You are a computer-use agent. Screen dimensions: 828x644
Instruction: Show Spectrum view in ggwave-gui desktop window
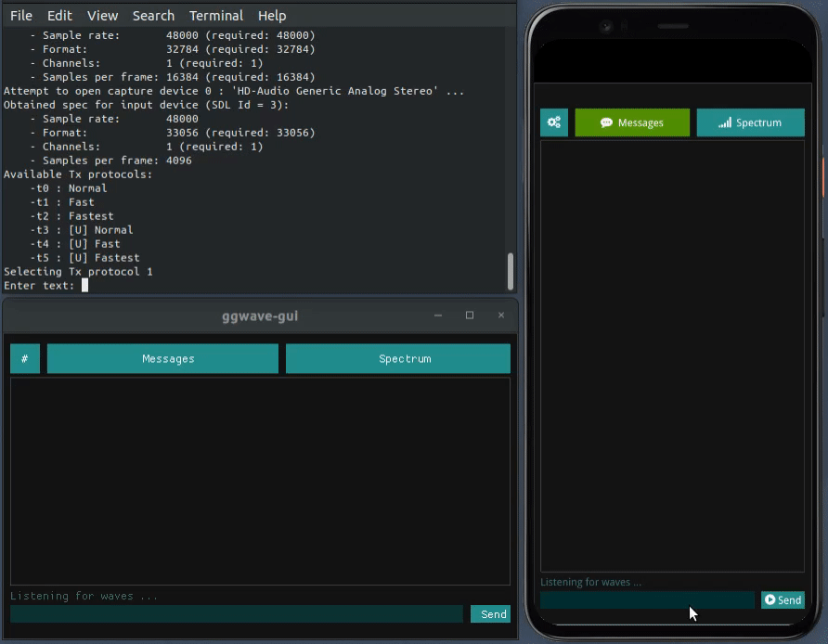pos(398,359)
